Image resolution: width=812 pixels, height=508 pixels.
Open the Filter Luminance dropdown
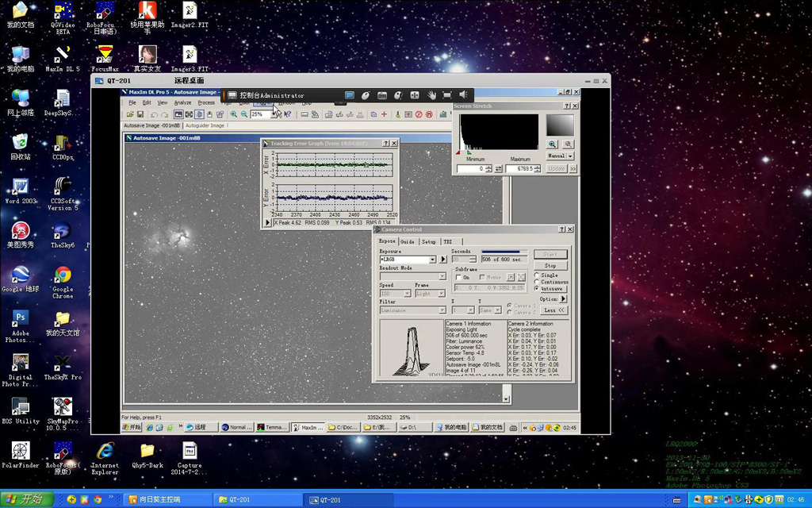point(442,310)
